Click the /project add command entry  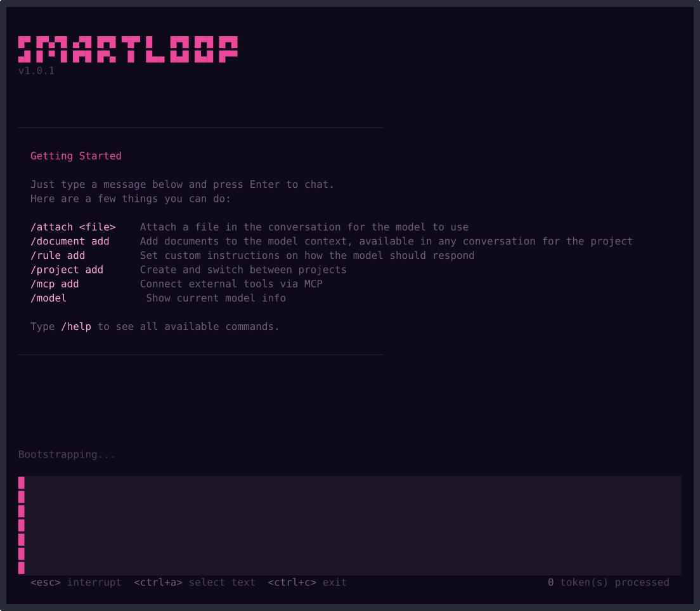tap(67, 269)
